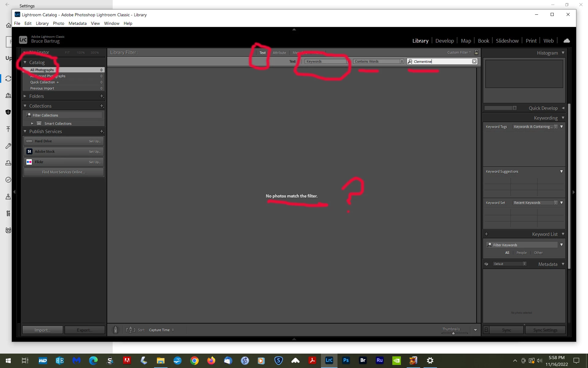
Task: Click the Metadata panel eye icon
Action: point(486,264)
